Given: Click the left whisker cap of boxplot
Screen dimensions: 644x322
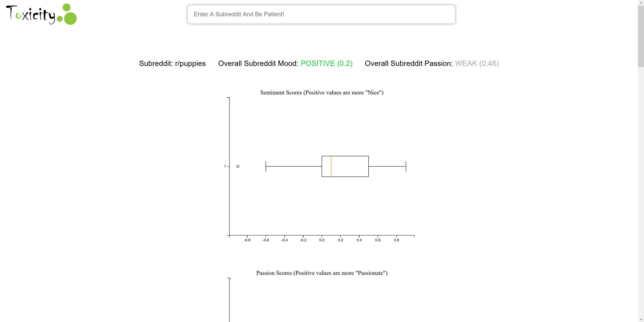Looking at the screenshot, I should coord(266,166).
